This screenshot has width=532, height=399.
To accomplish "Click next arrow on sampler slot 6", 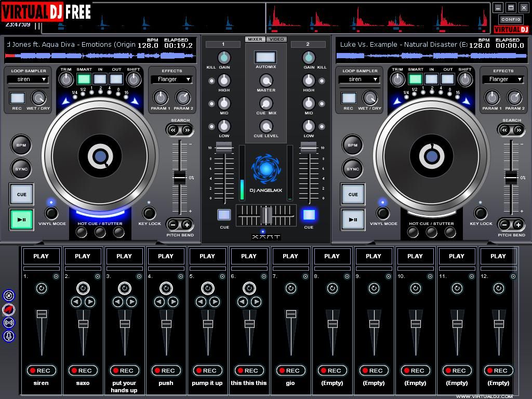I will pyautogui.click(x=256, y=302).
